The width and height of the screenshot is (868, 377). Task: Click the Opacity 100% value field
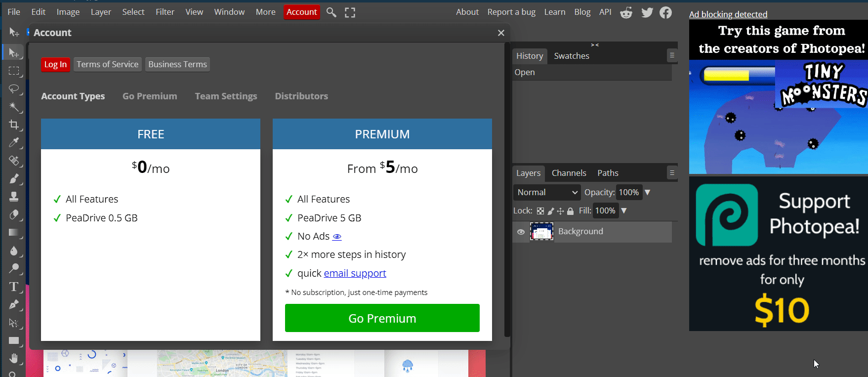[629, 192]
